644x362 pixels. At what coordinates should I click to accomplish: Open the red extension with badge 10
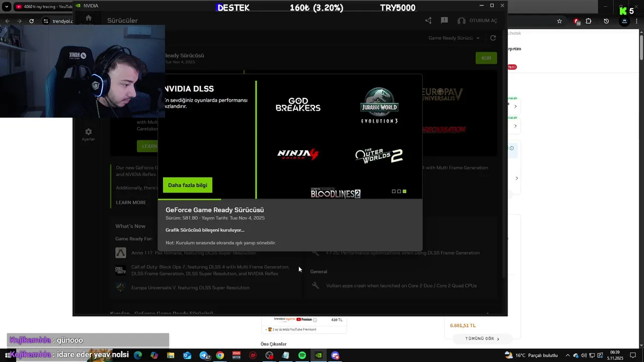[577, 21]
